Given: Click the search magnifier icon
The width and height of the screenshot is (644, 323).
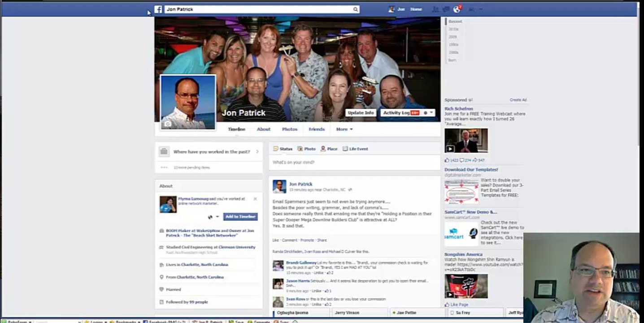Looking at the screenshot, I should (355, 9).
